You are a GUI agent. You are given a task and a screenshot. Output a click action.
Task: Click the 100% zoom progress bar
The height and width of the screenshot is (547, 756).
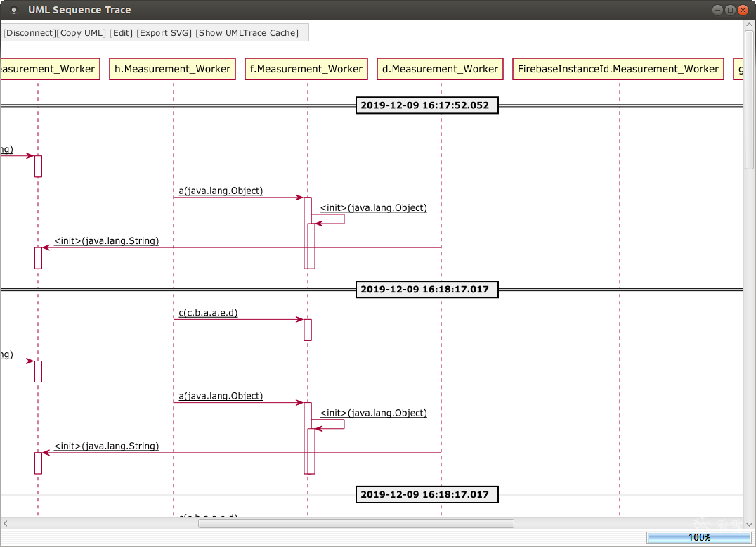[699, 537]
